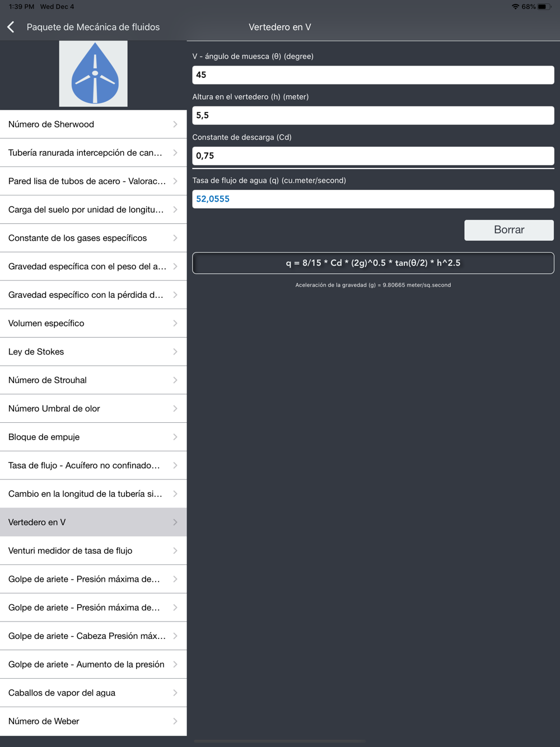Tap chevron next to Número de Weber
560x747 pixels.
175,722
